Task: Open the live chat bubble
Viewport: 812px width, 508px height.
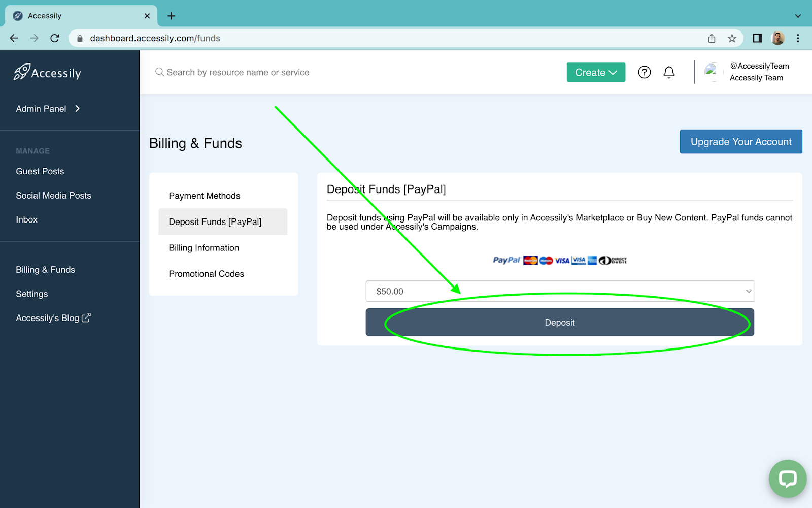Action: [787, 479]
